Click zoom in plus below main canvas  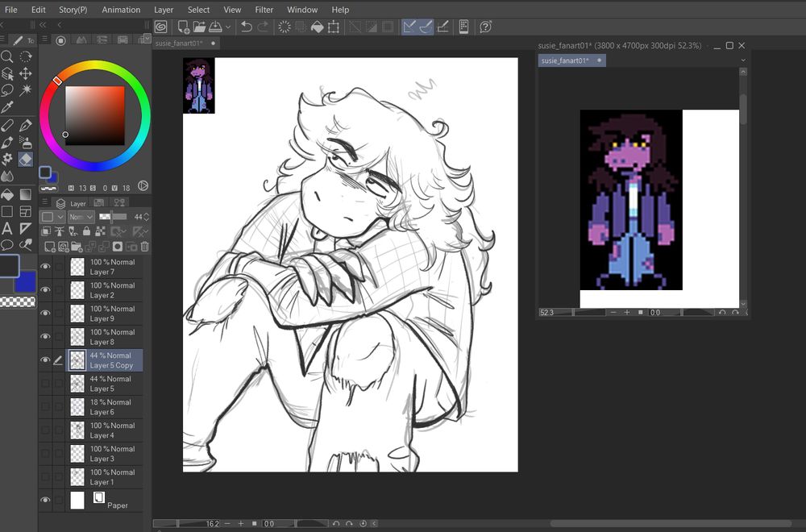click(240, 523)
